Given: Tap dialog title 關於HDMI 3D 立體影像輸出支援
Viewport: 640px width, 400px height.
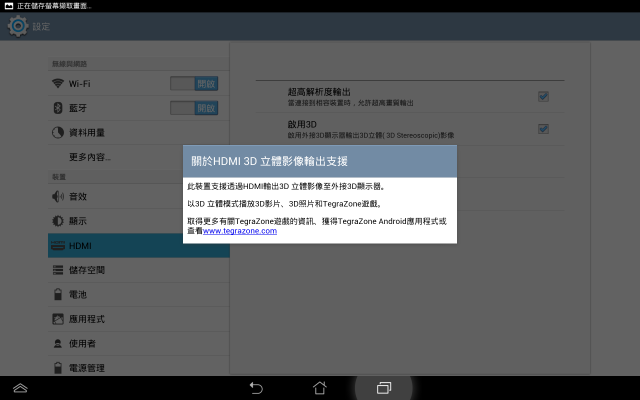Looking at the screenshot, I should click(269, 161).
